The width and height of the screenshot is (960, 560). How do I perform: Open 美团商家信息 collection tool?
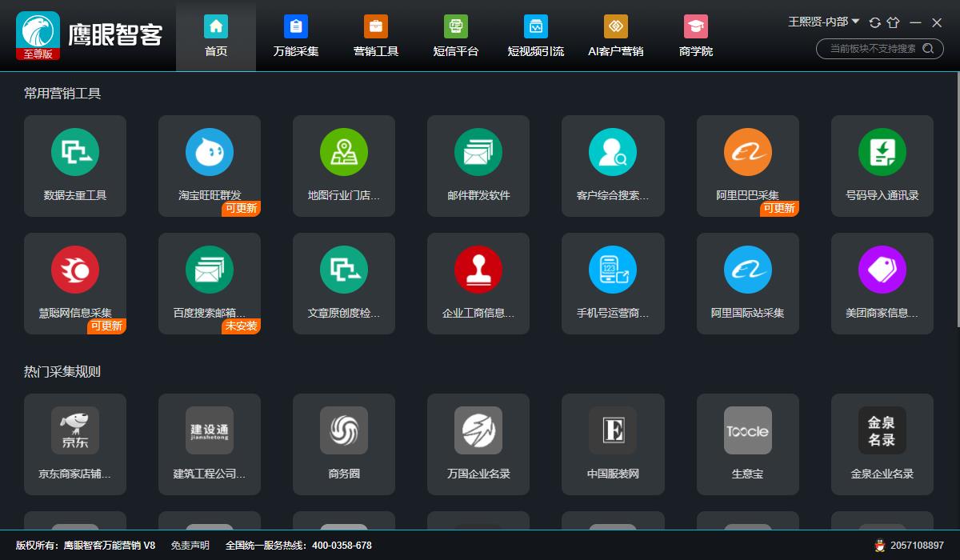pos(882,283)
